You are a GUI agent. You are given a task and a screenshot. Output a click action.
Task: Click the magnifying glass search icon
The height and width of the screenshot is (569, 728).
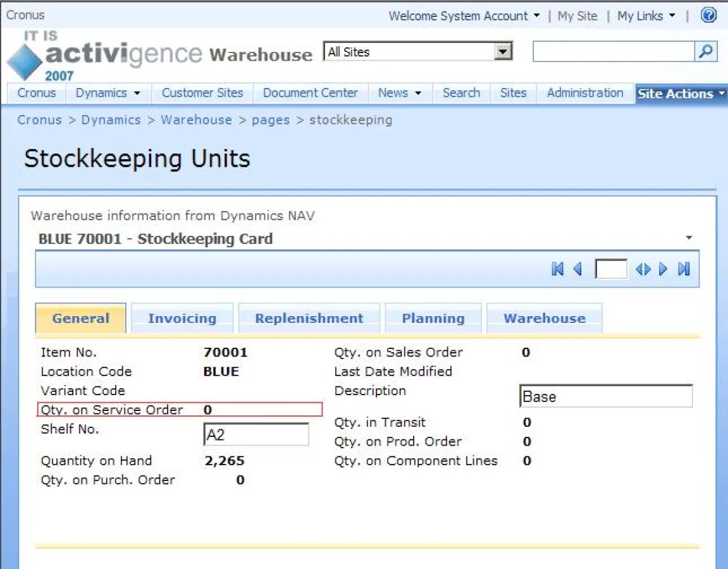[x=705, y=52]
